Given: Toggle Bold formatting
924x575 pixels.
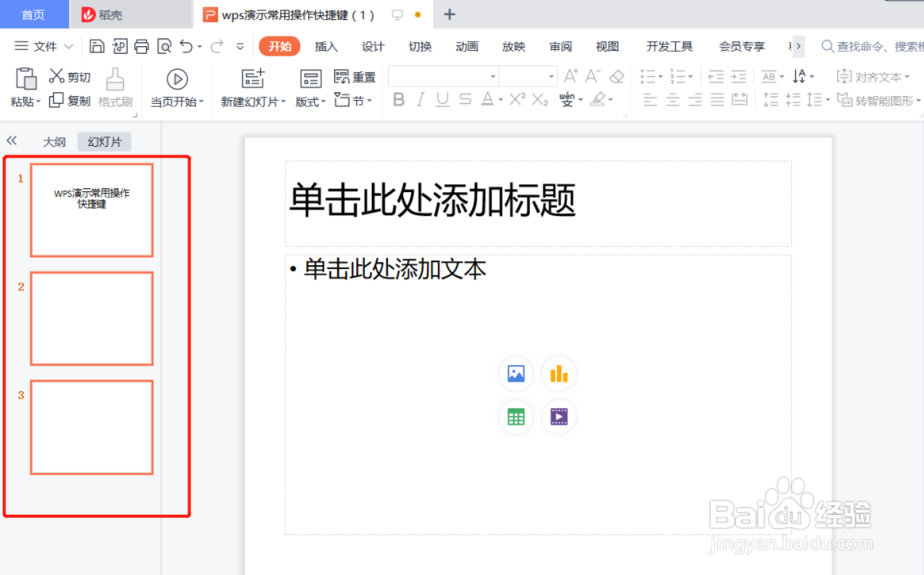Looking at the screenshot, I should [399, 99].
